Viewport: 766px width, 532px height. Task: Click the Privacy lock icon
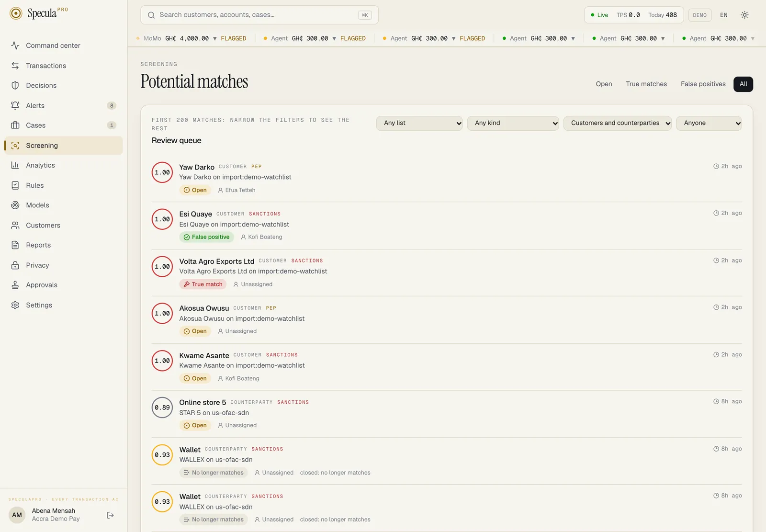point(15,265)
